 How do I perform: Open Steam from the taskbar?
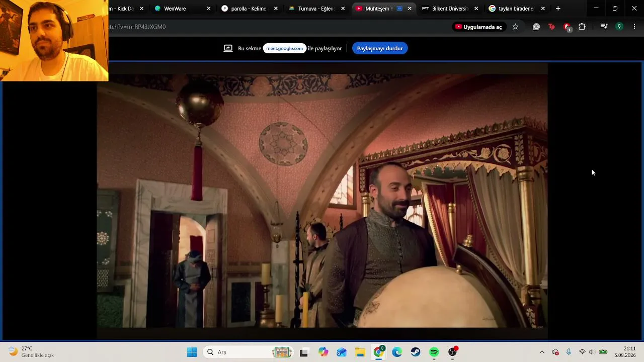click(416, 352)
